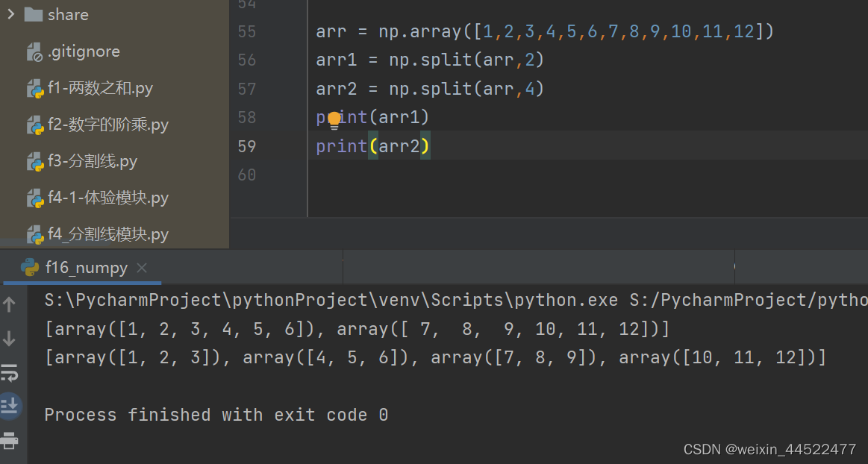This screenshot has width=868, height=464.
Task: Click the arr = np.array code line
Action: [545, 31]
